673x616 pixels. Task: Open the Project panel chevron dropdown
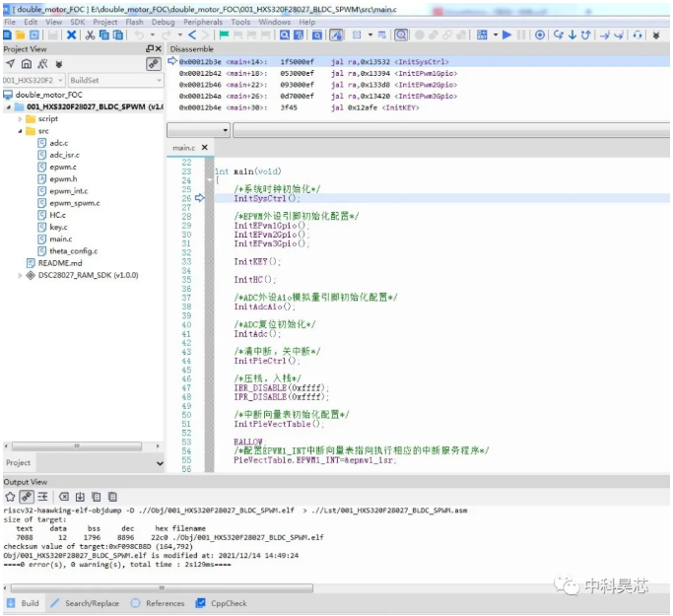coord(160,463)
